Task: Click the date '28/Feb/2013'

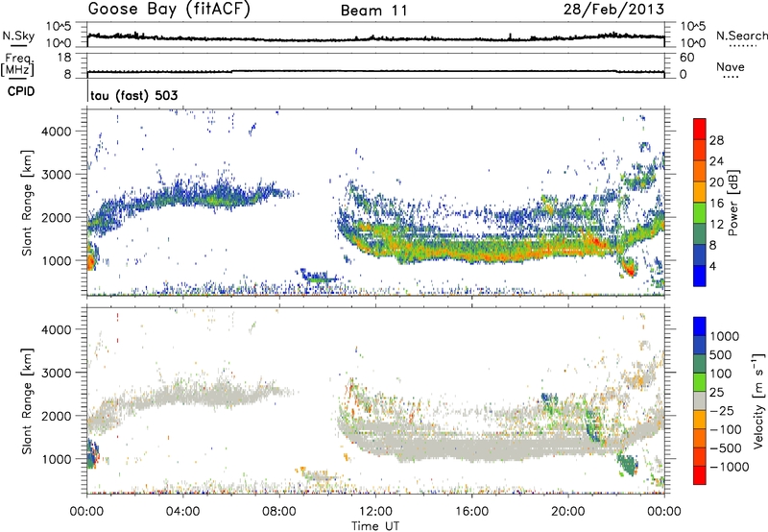Action: click(x=613, y=9)
